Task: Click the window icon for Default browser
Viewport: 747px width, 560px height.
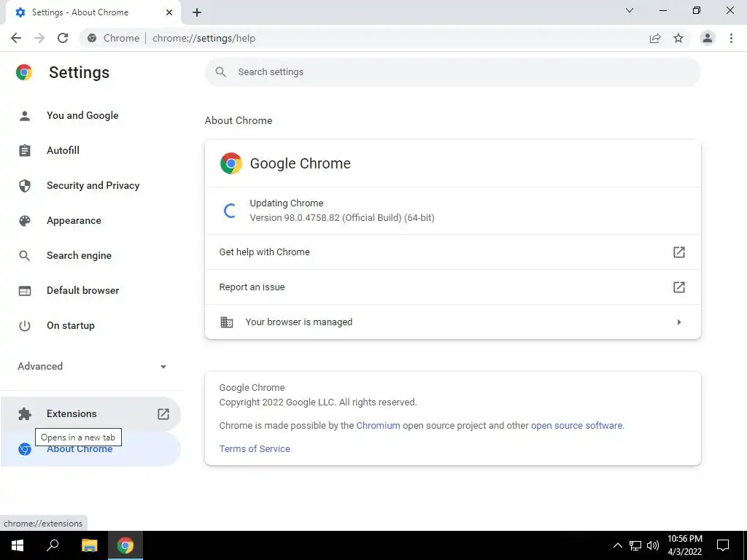Action: tap(25, 290)
